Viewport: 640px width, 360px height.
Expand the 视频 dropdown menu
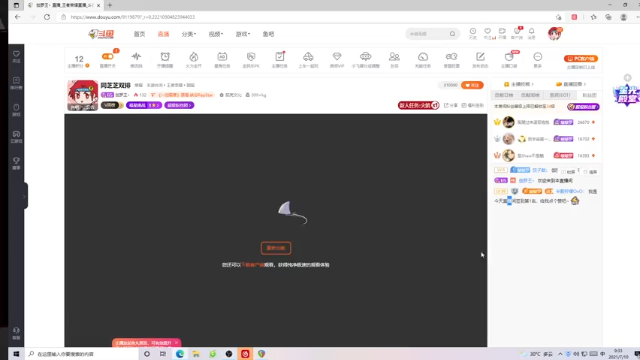pos(216,34)
